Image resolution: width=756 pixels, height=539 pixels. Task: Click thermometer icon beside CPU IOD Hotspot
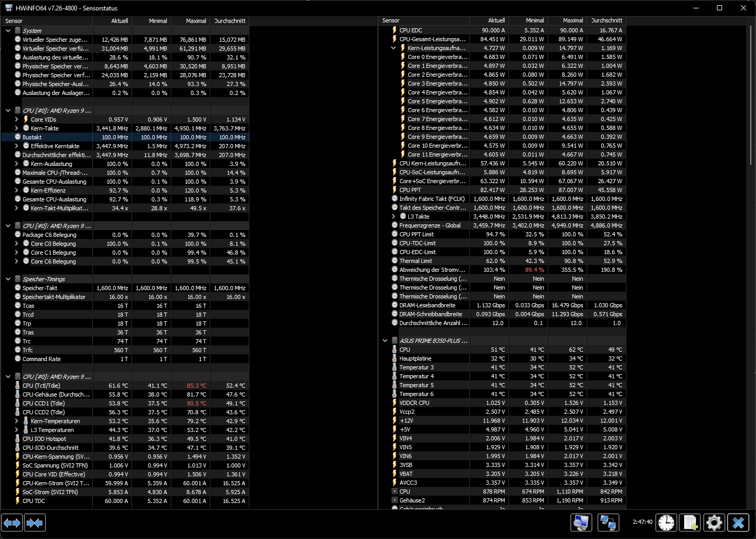coord(18,439)
